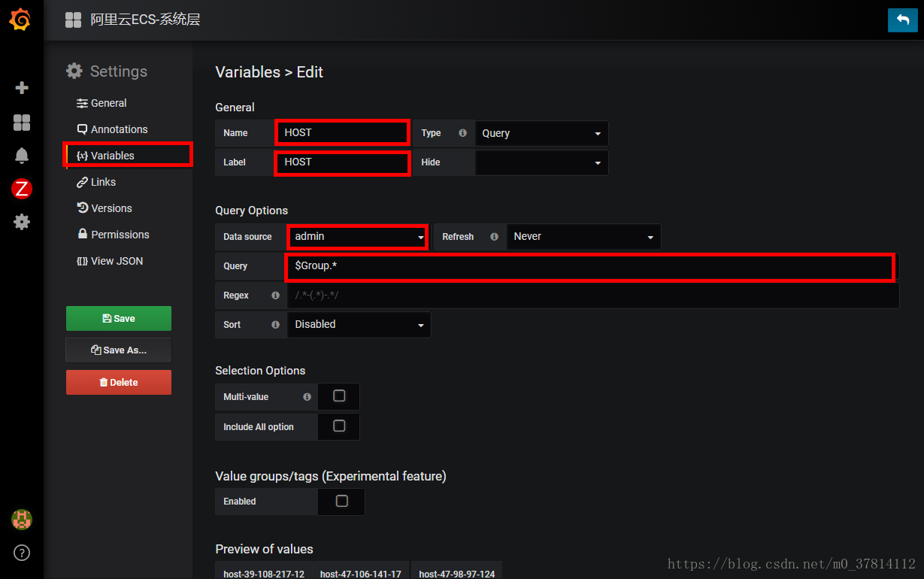Open the Type dropdown showing Query
924x579 pixels.
(x=541, y=133)
